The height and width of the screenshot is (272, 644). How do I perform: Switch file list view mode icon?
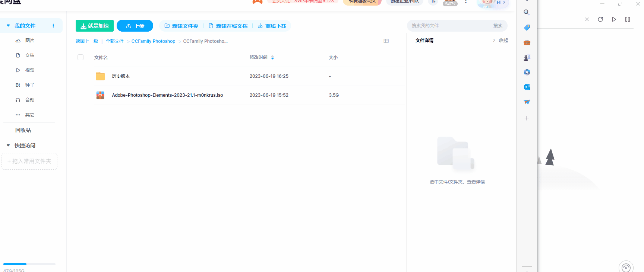pyautogui.click(x=386, y=41)
